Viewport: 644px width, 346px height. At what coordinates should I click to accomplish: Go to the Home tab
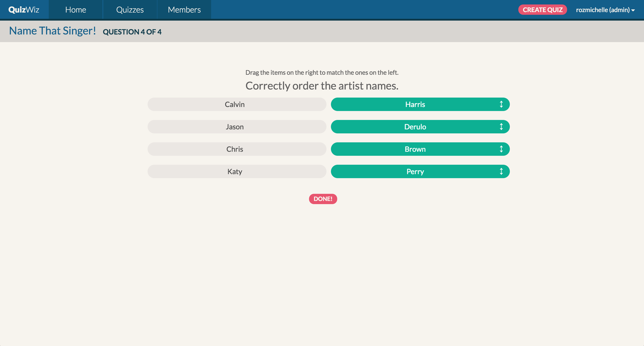(76, 9)
